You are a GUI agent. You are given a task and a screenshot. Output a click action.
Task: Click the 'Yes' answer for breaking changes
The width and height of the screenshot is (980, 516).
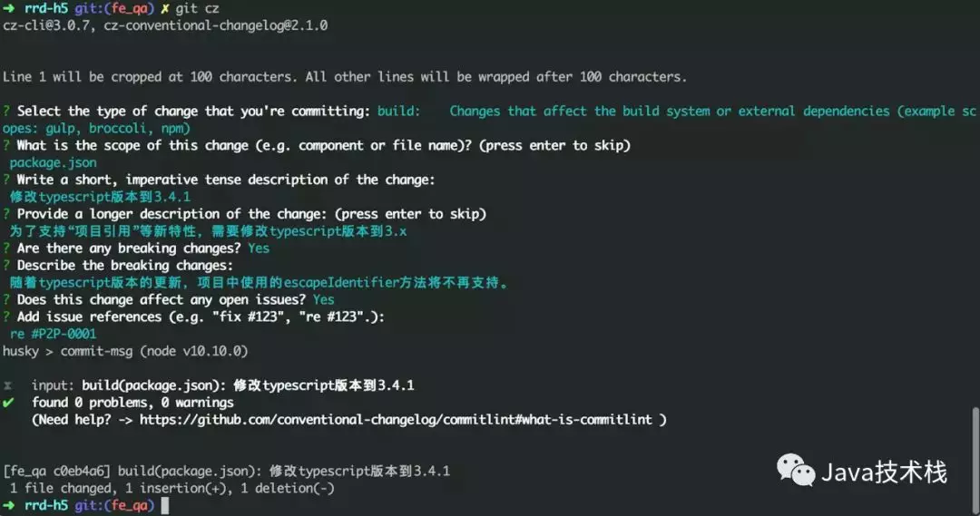coord(259,248)
